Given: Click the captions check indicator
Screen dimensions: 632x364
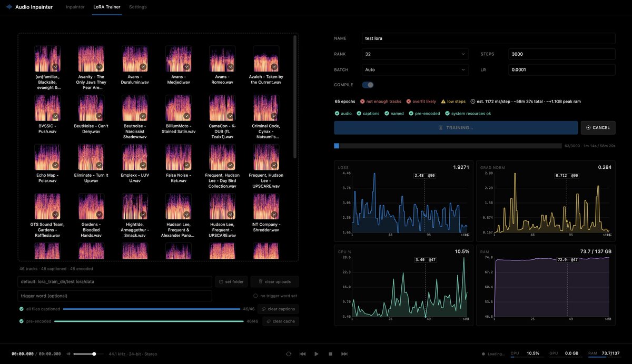Looking at the screenshot, I should point(367,113).
